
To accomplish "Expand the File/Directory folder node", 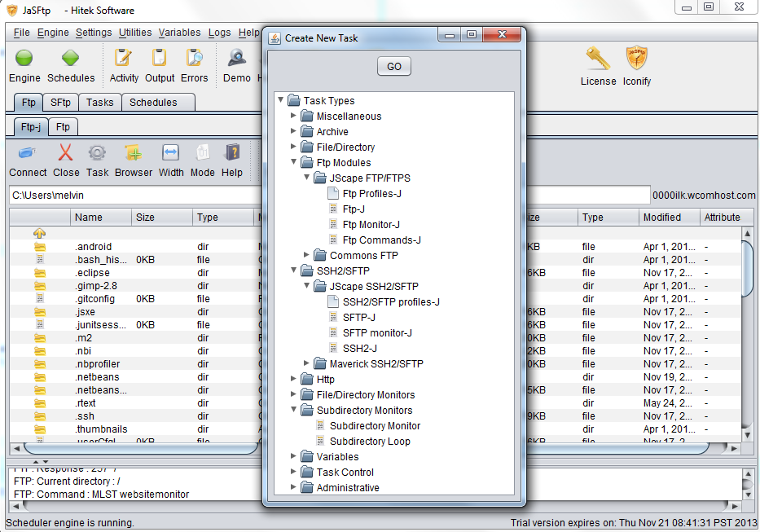I will coord(293,147).
